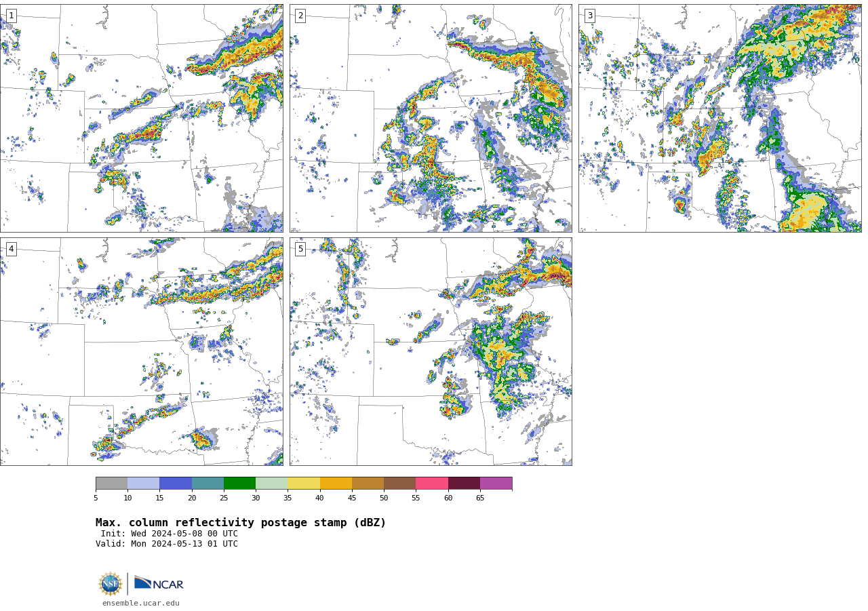The height and width of the screenshot is (611, 868).
Task: Click the dark brown 50-55 dBZ swatch
Action: click(x=399, y=484)
